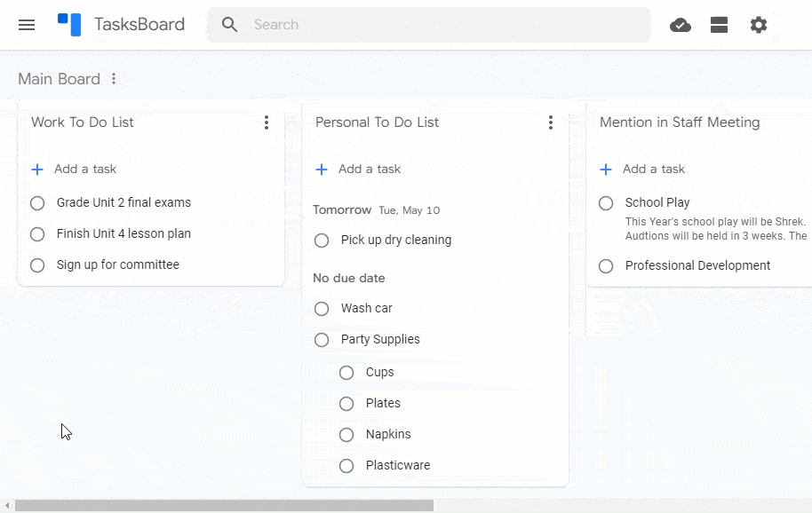Complete the Napkins subtask circle
Image resolution: width=812 pixels, height=513 pixels.
click(346, 435)
